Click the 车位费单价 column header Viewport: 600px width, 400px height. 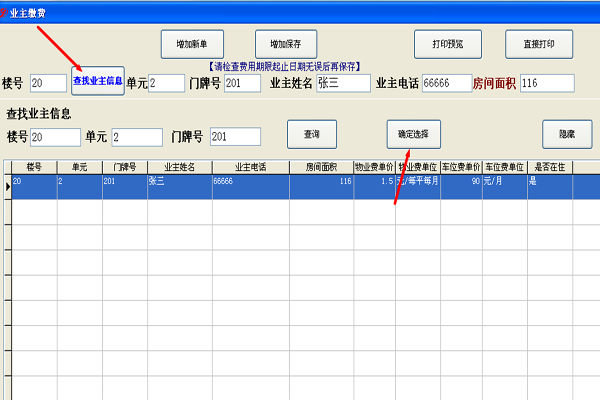pos(461,167)
